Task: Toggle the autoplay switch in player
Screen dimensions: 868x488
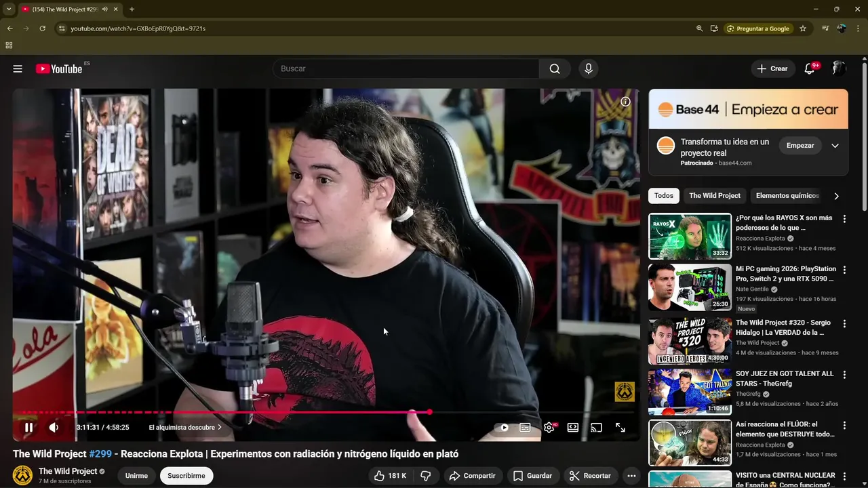Action: point(503,428)
